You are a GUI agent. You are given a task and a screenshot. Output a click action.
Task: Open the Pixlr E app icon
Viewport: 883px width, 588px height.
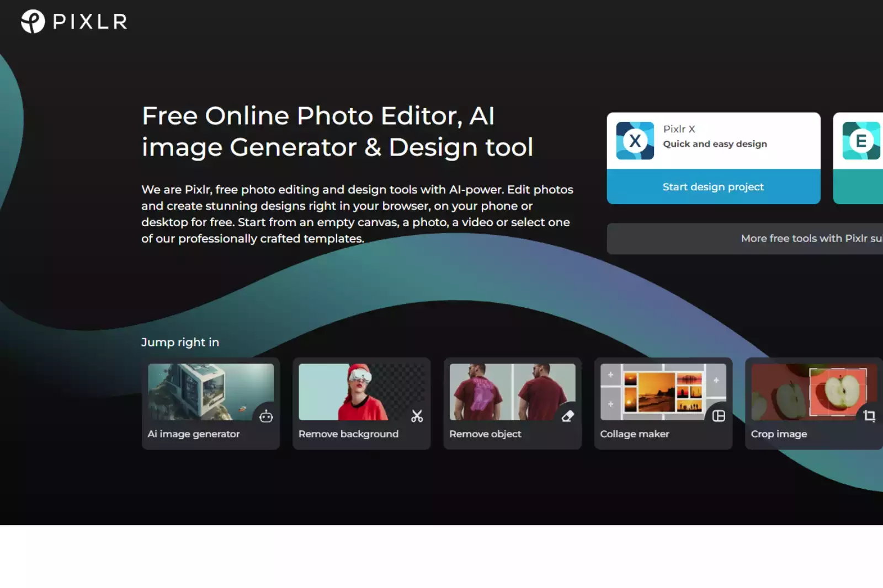pyautogui.click(x=861, y=141)
